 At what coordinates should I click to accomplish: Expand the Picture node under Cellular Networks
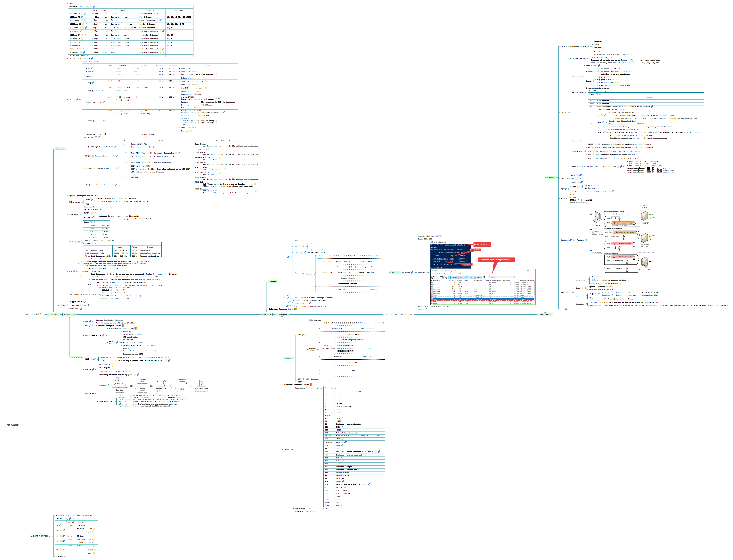click(x=65, y=557)
